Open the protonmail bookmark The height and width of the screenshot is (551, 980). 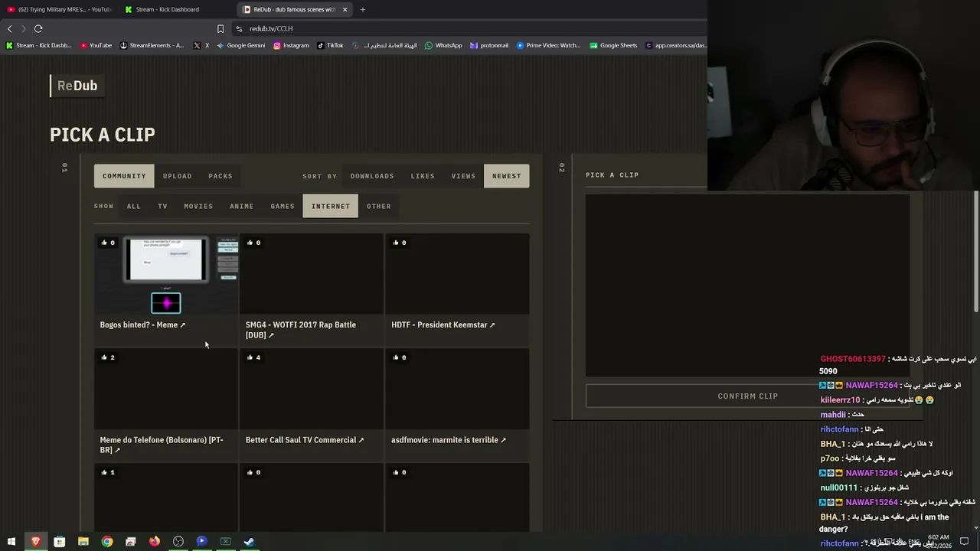489,45
